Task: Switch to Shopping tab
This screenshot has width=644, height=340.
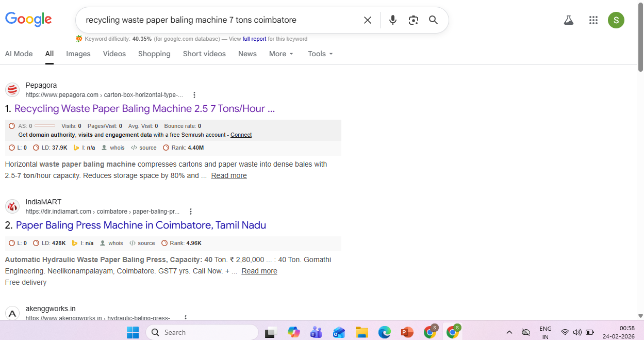Action: click(154, 54)
